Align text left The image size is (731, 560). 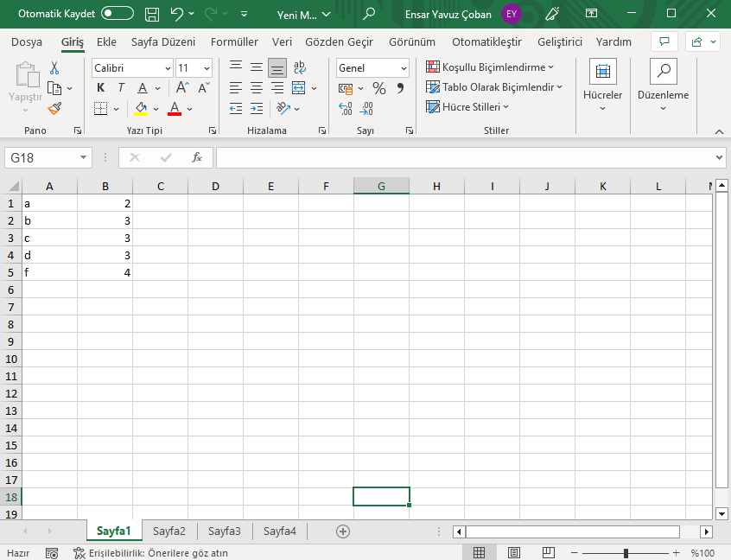236,87
